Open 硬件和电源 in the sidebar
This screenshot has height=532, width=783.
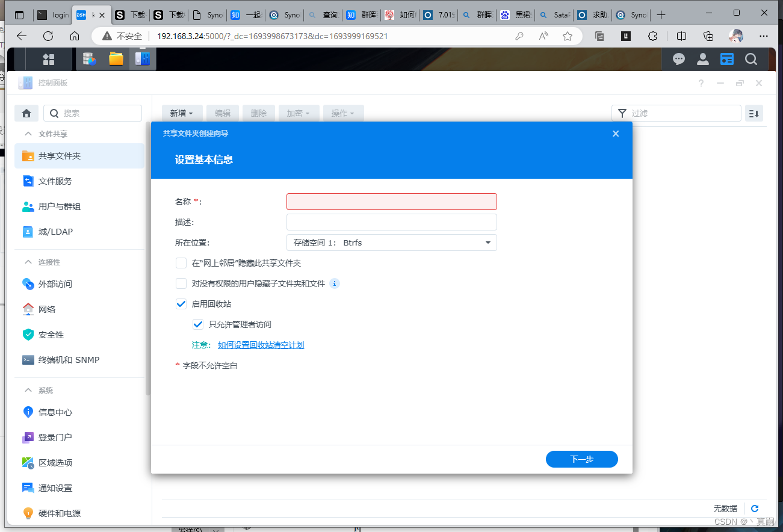tap(79, 513)
